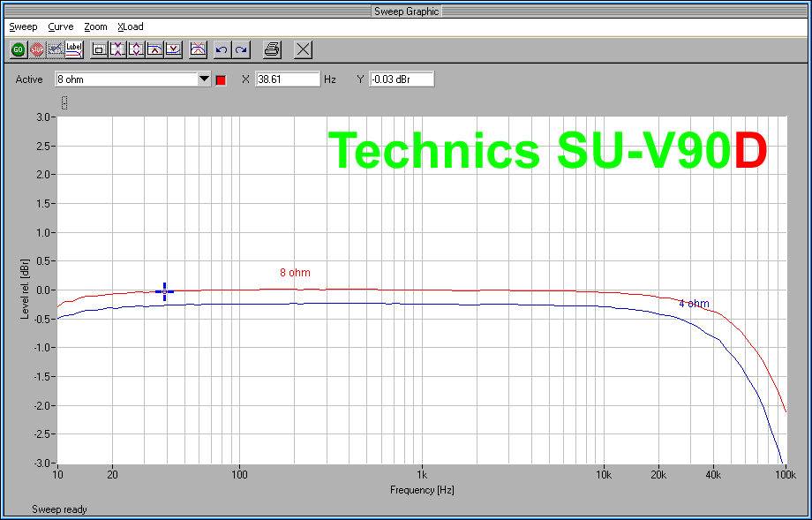Close the graphic with the X toolbar button
The image size is (812, 520).
tap(303, 49)
